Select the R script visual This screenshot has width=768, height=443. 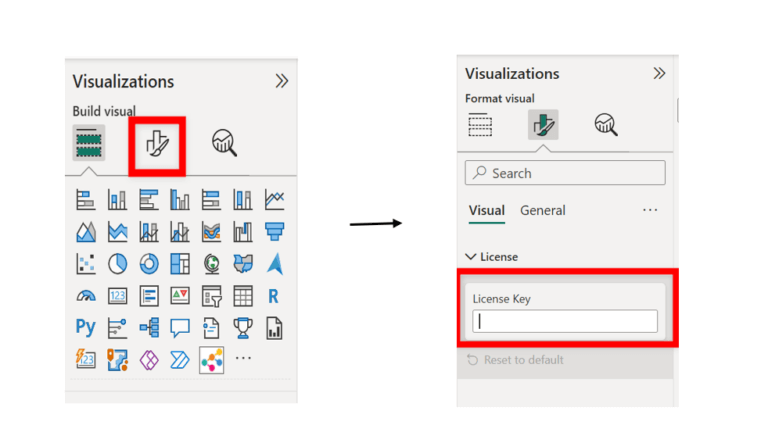[x=273, y=296]
